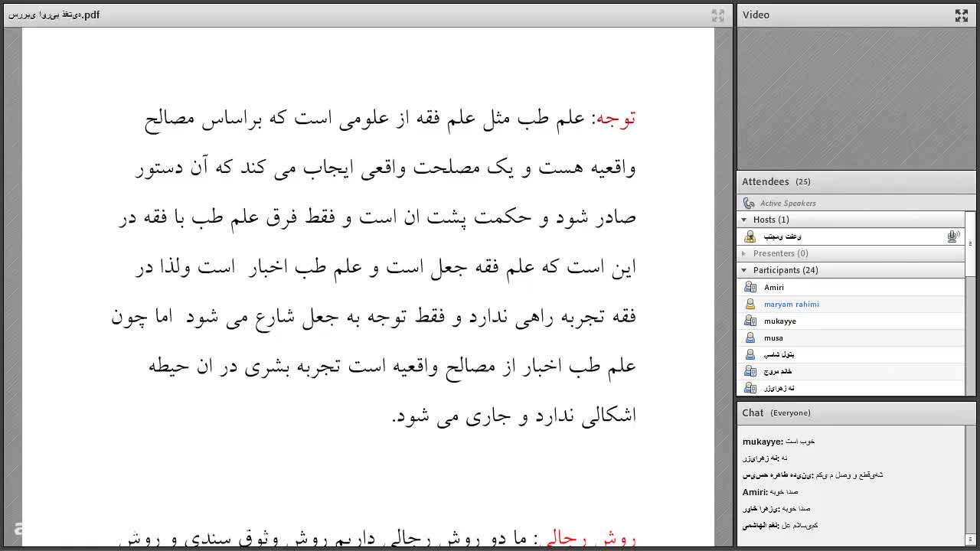Click the avatar icon beside musa
Image resolution: width=980 pixels, height=551 pixels.
coord(750,337)
